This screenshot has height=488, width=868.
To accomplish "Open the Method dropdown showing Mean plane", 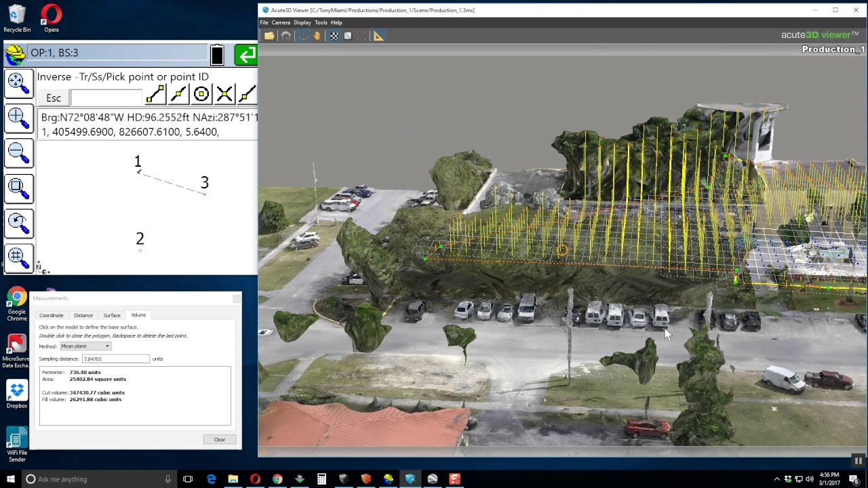I will tap(85, 346).
